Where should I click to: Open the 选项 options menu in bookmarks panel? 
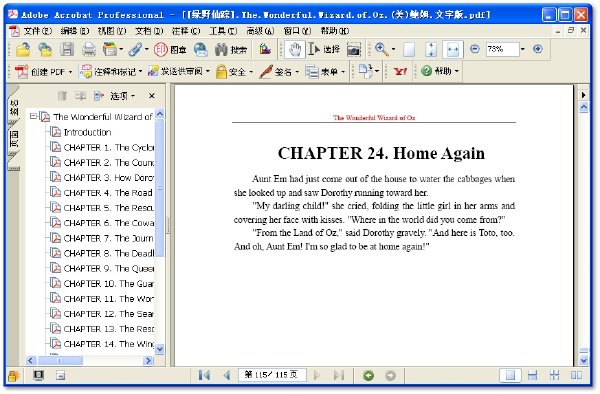(122, 96)
